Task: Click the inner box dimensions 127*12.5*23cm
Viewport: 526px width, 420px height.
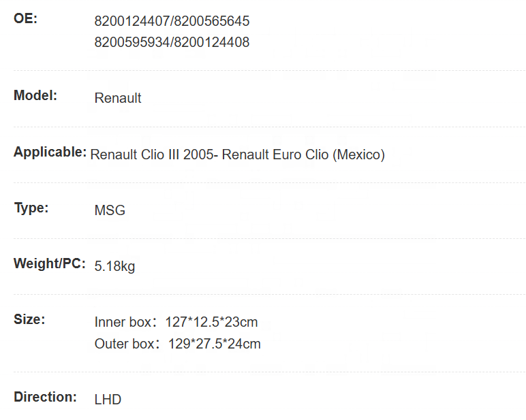Action: tap(211, 322)
